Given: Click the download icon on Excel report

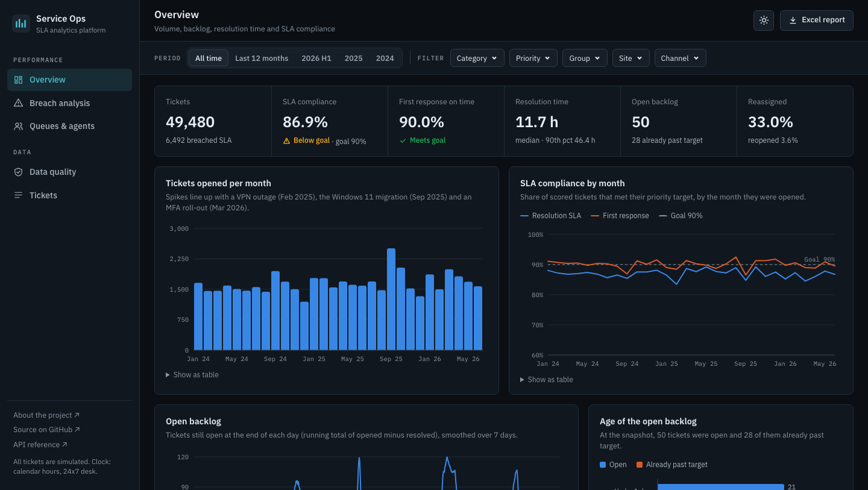Looking at the screenshot, I should pyautogui.click(x=793, y=20).
